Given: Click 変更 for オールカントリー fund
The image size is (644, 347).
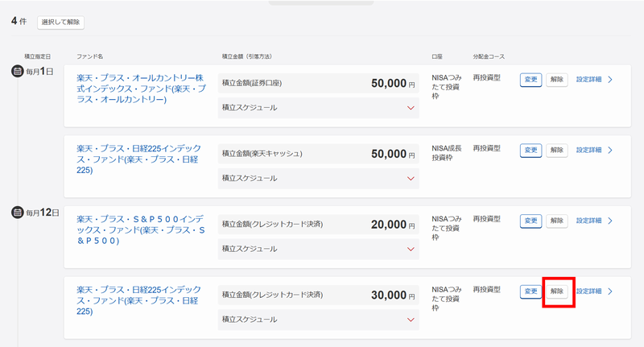Looking at the screenshot, I should (530, 80).
